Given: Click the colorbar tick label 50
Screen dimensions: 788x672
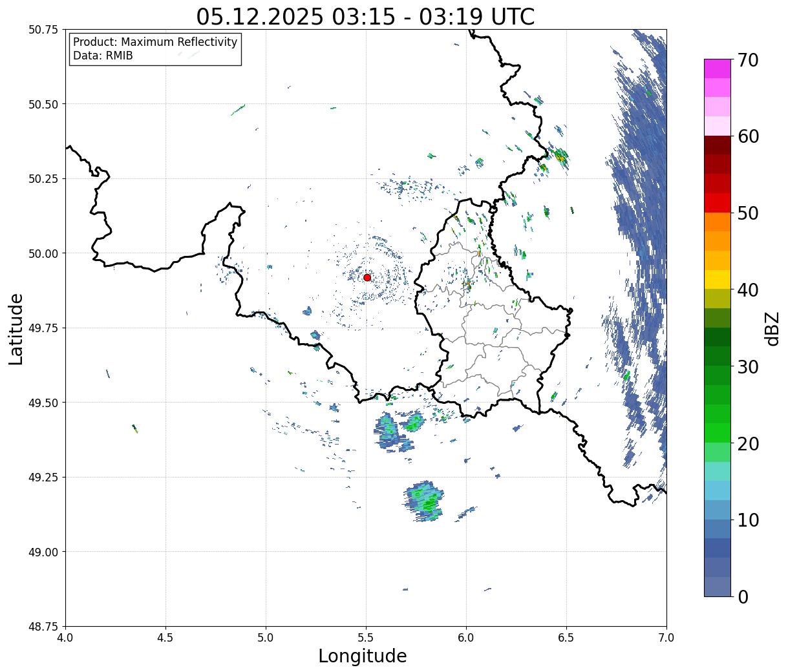Looking at the screenshot, I should (748, 213).
